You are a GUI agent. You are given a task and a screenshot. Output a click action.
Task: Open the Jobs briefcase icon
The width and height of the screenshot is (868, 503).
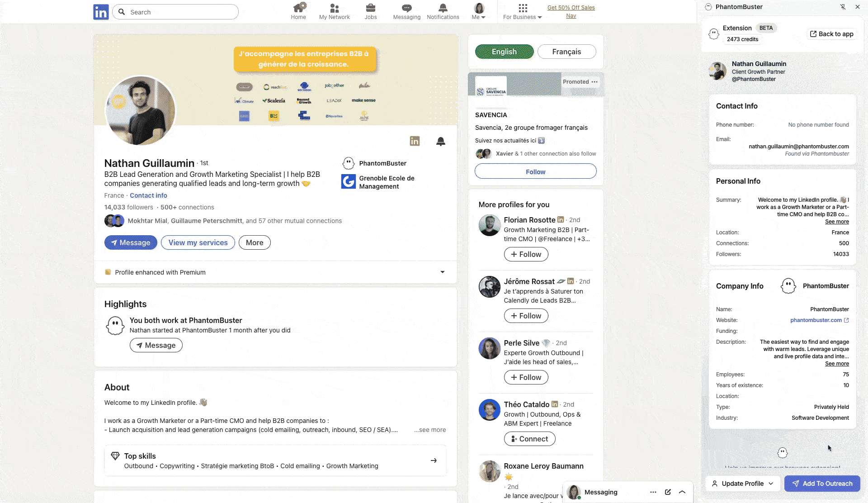tap(371, 12)
